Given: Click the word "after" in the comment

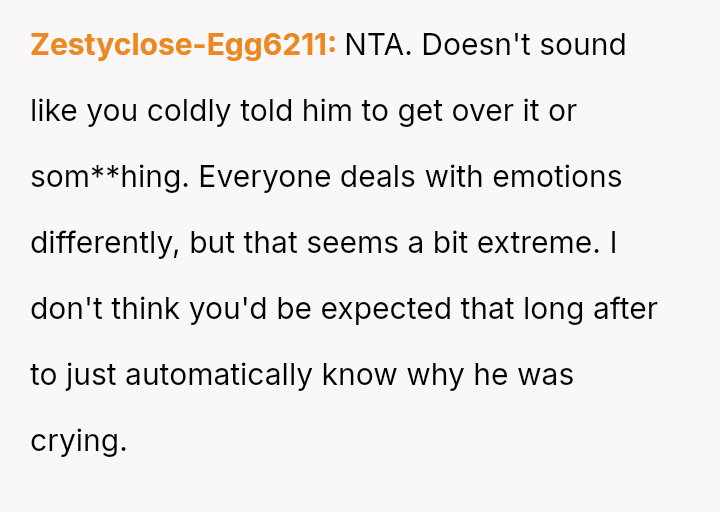Looking at the screenshot, I should [622, 309].
